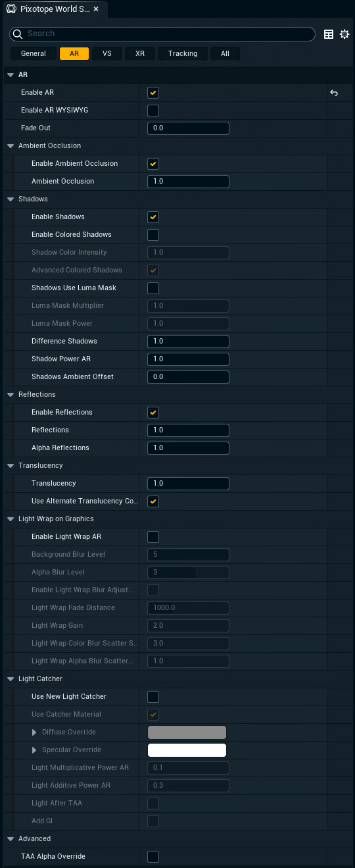Reset Enable AR to default arrow
The image size is (355, 868).
[x=334, y=93]
